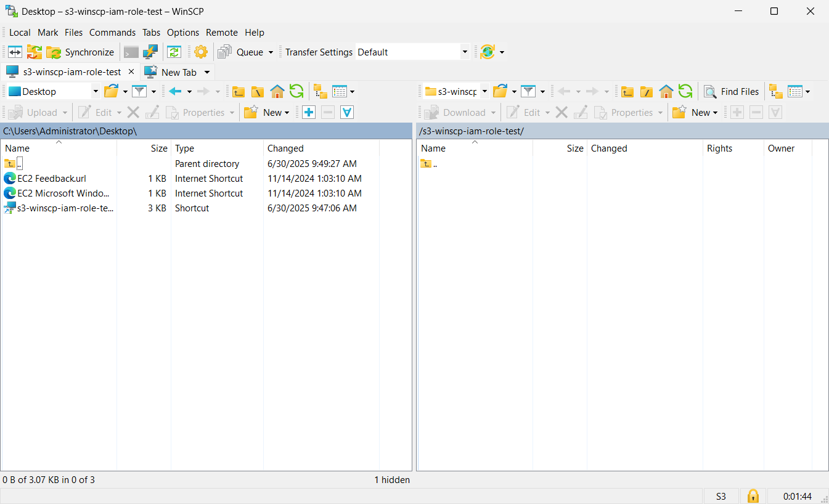The image size is (829, 504).
Task: Sort remote files by Owner column
Action: (x=788, y=148)
